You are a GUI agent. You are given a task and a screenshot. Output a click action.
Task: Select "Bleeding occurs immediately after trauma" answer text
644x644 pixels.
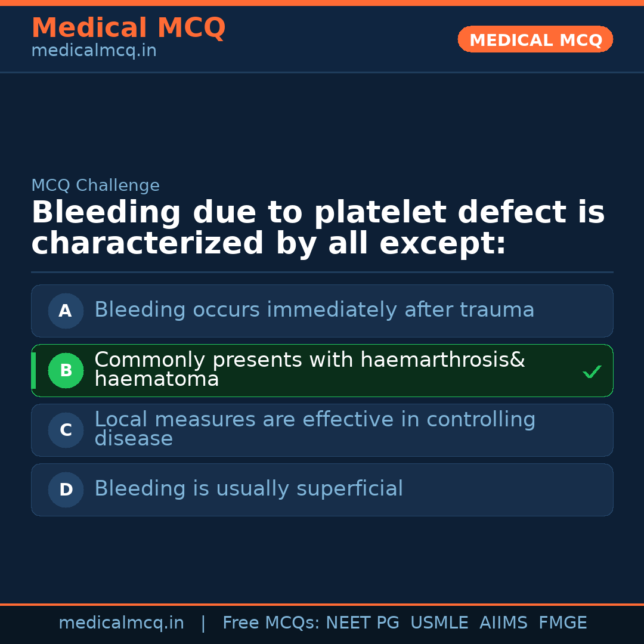tap(314, 310)
